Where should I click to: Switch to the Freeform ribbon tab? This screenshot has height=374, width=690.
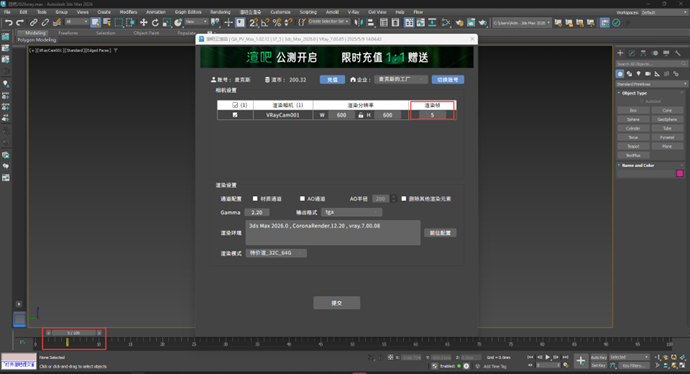coord(68,33)
